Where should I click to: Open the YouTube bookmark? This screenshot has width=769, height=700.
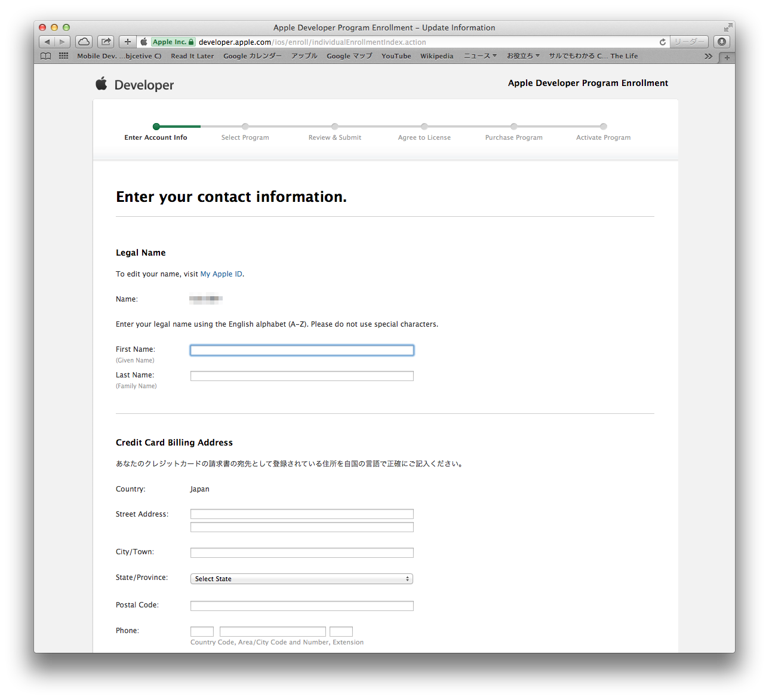[x=396, y=56]
